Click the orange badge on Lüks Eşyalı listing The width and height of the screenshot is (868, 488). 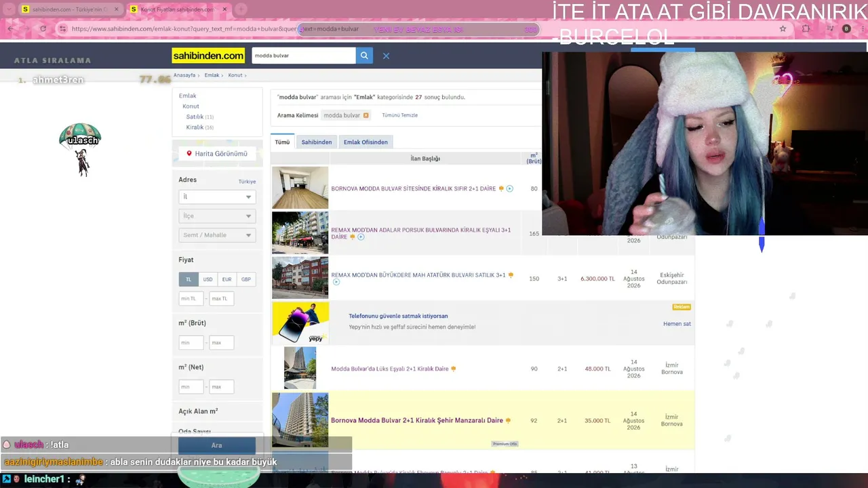[x=453, y=369]
